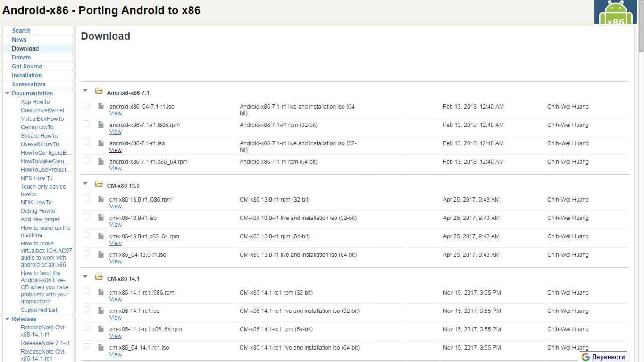Check the box for cm-x86-13.0-r1.i686.rpm
This screenshot has width=644, height=362.
click(86, 198)
